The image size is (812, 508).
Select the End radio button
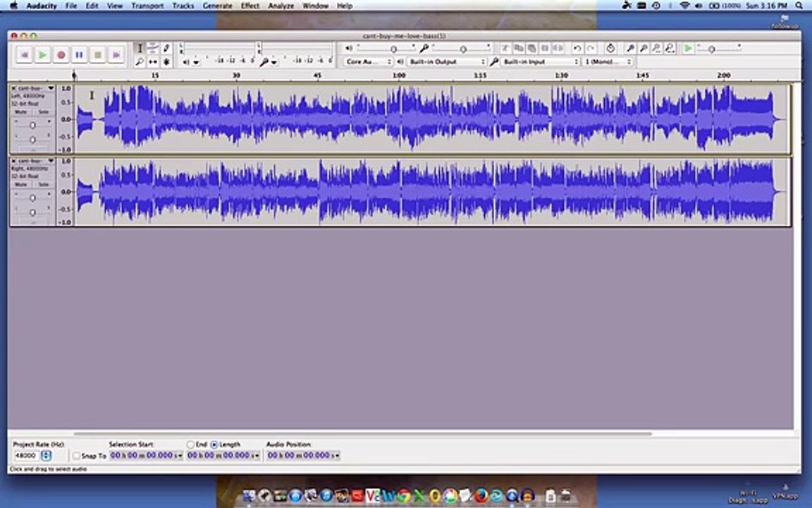point(190,445)
